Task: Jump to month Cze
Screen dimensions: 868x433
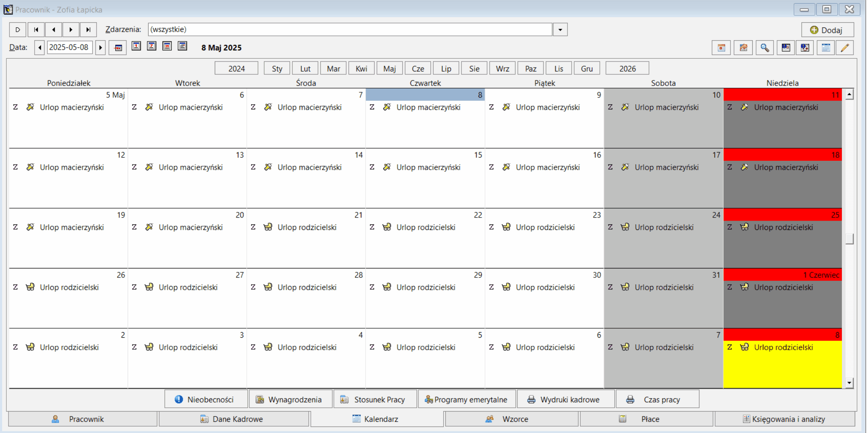Action: coord(418,68)
